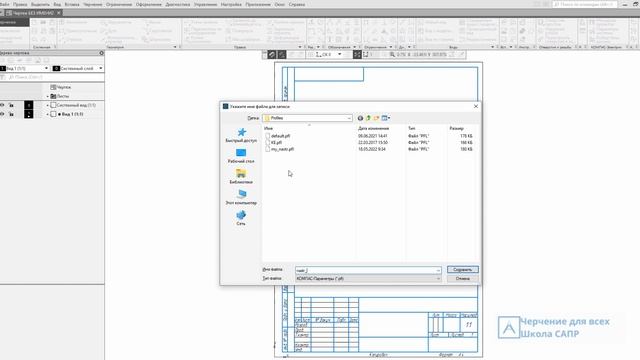Open the Правка menu

point(20,4)
